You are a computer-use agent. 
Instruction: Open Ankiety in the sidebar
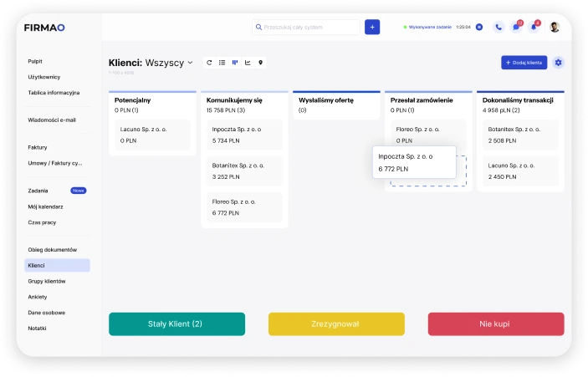pos(38,297)
